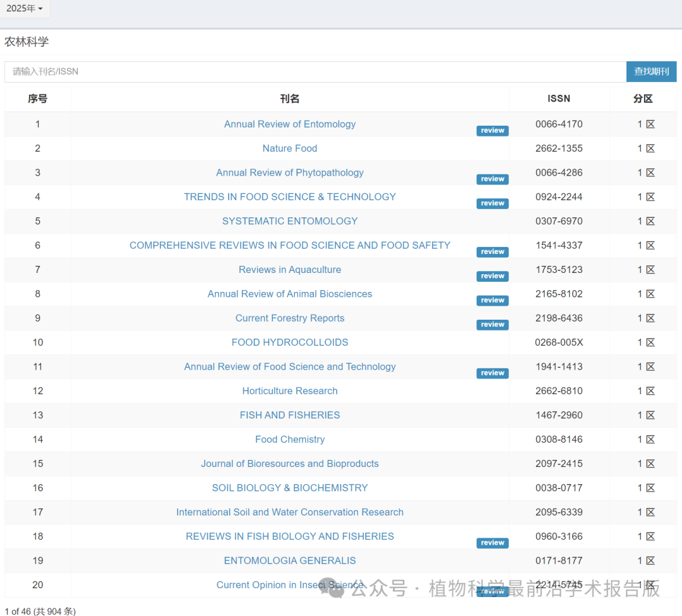Click review badge on Comprehensive Reviews row
Viewport: 682px width, 616px height.
click(492, 252)
